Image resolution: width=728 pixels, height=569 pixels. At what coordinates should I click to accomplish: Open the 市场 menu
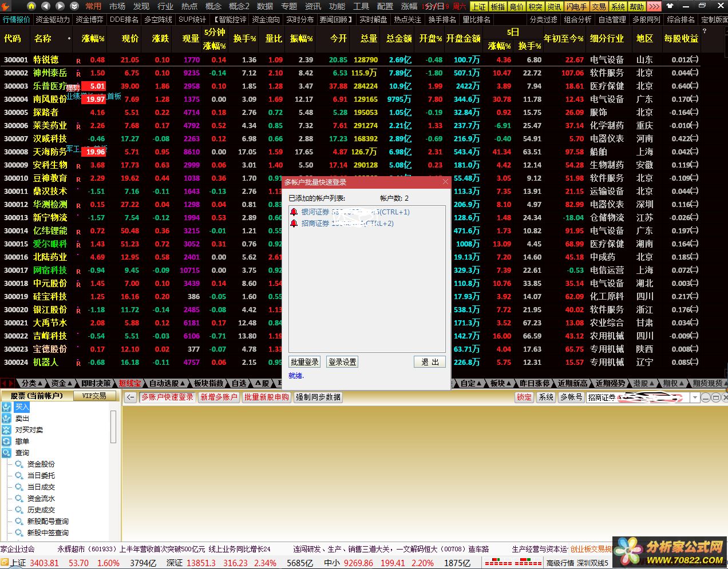117,6
